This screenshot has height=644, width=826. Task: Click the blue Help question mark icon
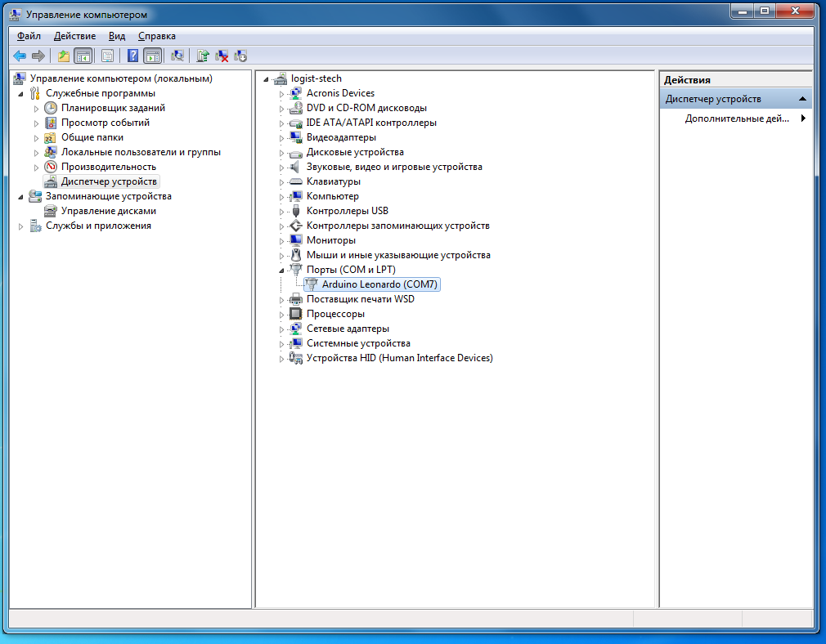(x=132, y=56)
